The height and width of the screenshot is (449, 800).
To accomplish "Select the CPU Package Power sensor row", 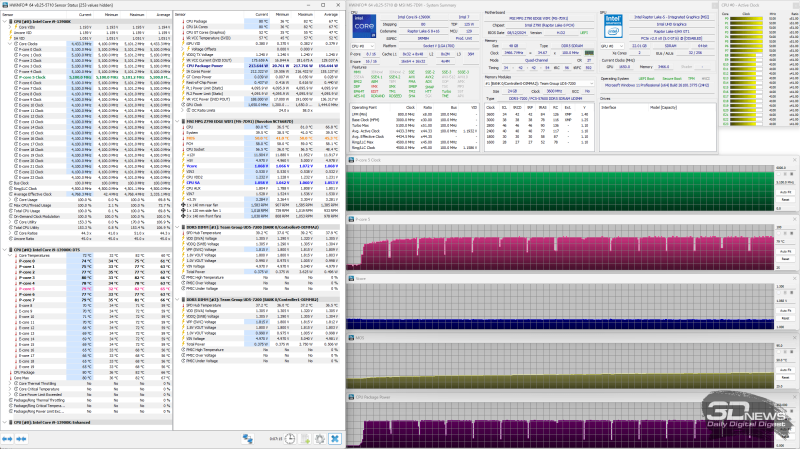I will [203, 64].
